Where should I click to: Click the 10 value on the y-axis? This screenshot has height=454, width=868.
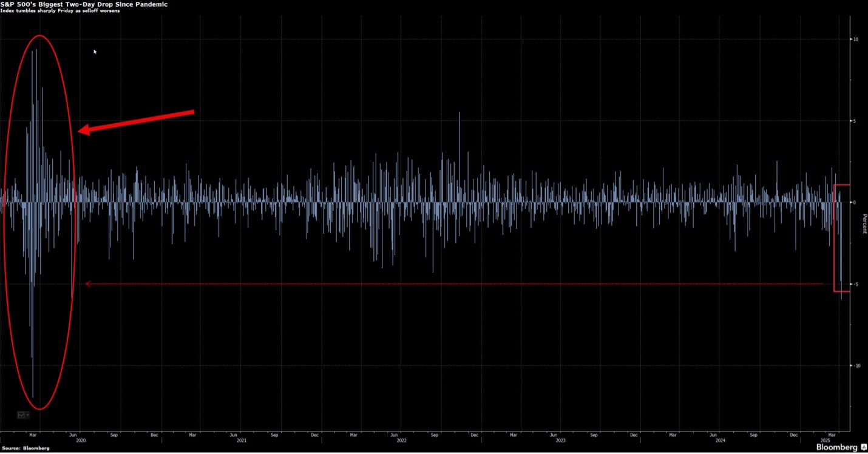pos(855,39)
